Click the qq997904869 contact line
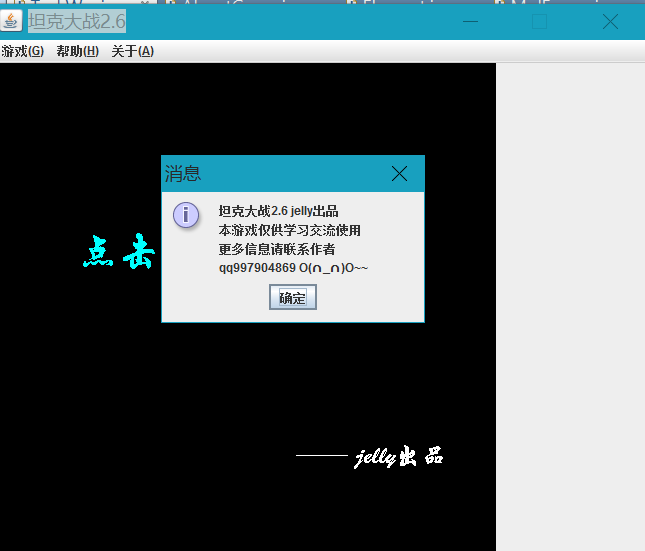Image resolution: width=645 pixels, height=551 pixels. pyautogui.click(x=293, y=267)
